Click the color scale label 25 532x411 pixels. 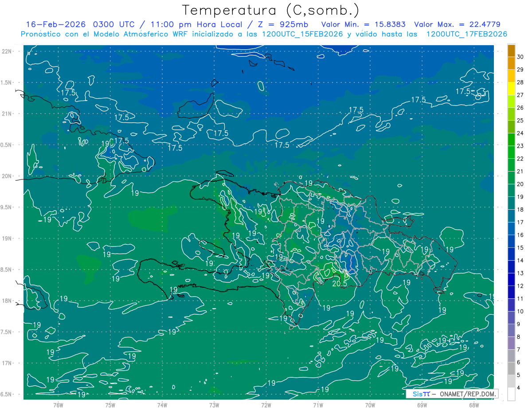520,121
